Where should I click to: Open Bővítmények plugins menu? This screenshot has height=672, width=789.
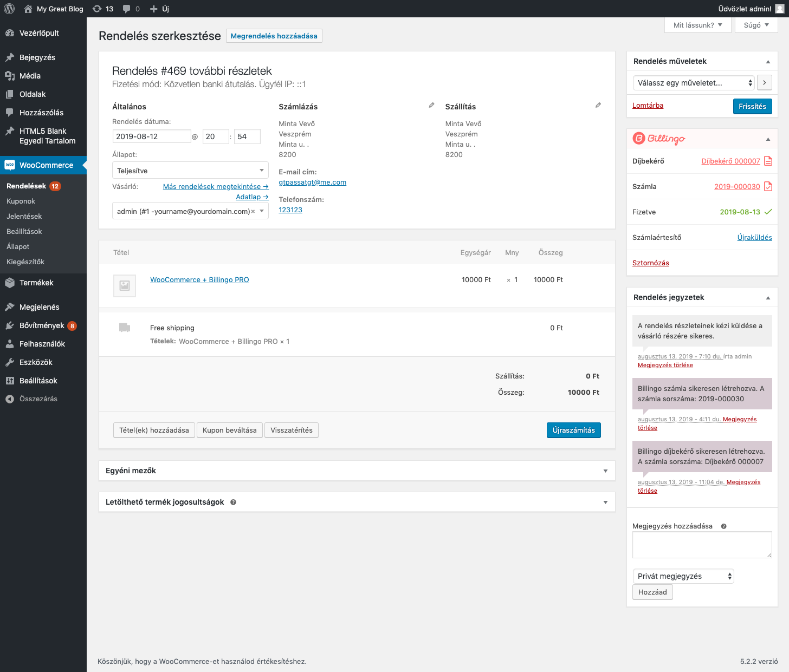tap(43, 325)
